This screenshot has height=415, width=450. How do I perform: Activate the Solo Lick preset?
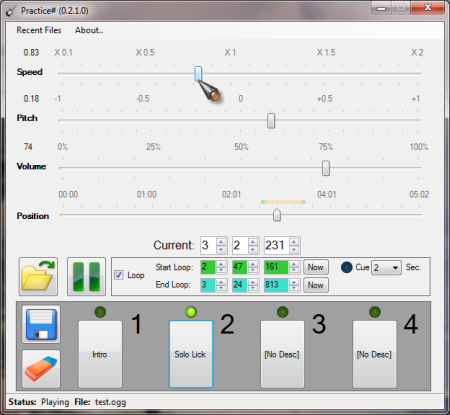pyautogui.click(x=191, y=354)
